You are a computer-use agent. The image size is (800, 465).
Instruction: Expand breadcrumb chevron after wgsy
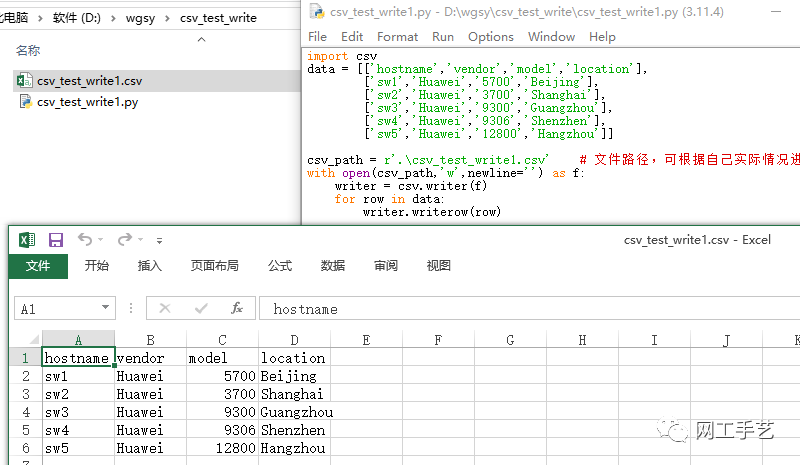click(x=167, y=18)
